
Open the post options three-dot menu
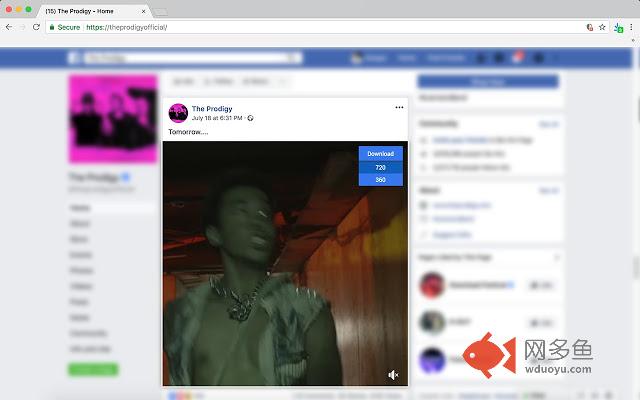pyautogui.click(x=399, y=107)
